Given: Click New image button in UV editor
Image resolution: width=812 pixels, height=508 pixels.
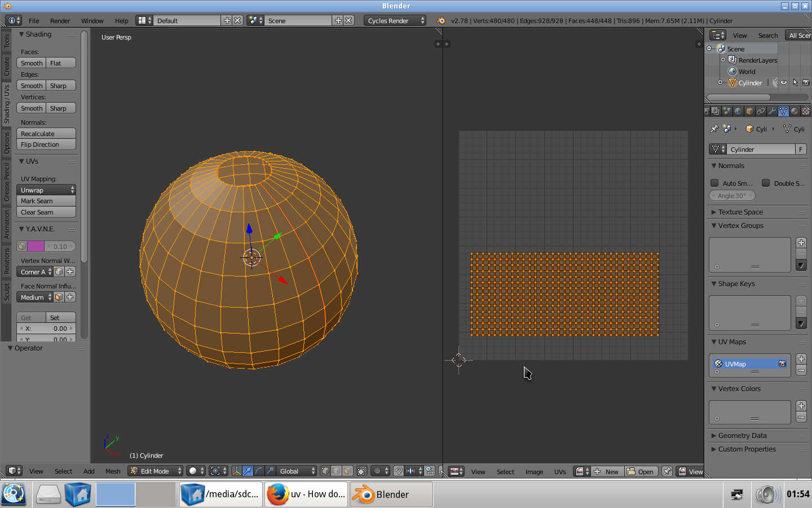Looking at the screenshot, I should pos(608,471).
